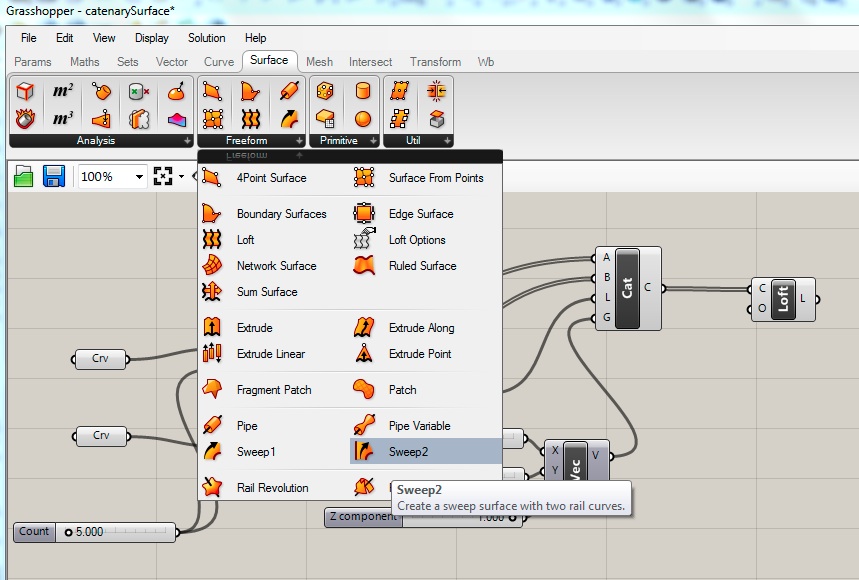Select the Loft component on the canvas
Image resolution: width=859 pixels, height=580 pixels.
(x=783, y=299)
